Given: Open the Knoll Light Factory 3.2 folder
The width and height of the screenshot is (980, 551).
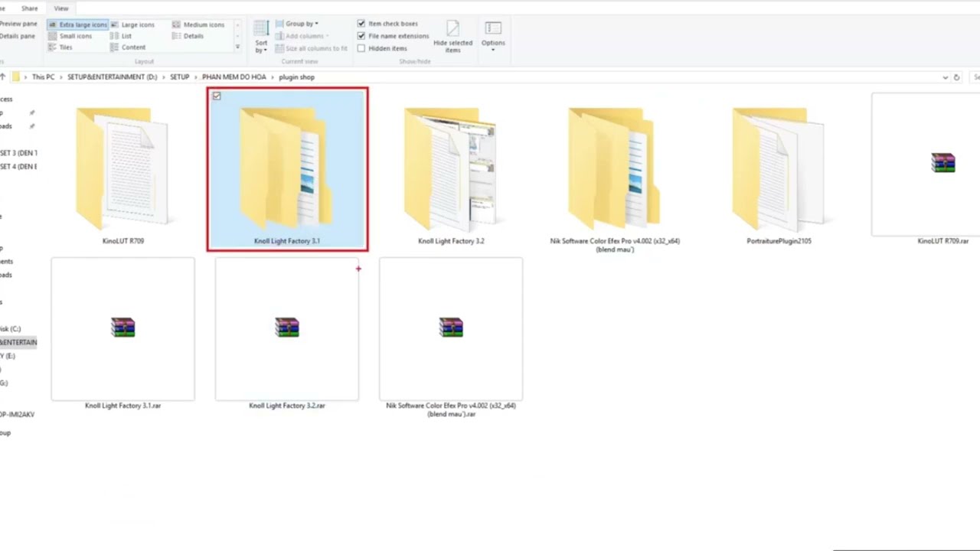Looking at the screenshot, I should (x=451, y=170).
